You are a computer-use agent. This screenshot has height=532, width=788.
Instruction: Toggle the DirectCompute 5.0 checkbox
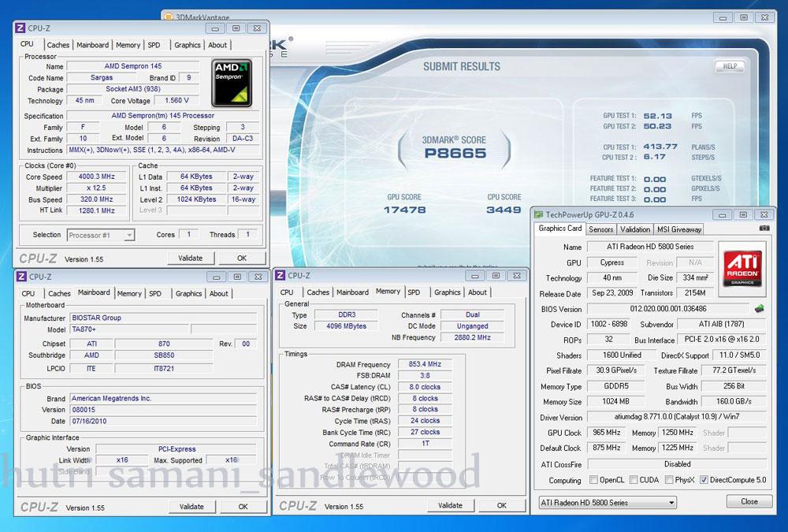(704, 480)
